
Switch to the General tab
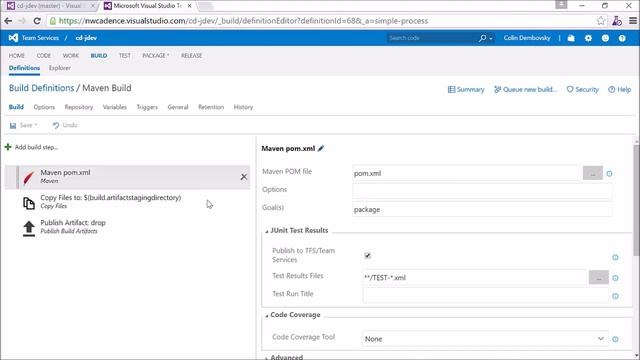[178, 107]
